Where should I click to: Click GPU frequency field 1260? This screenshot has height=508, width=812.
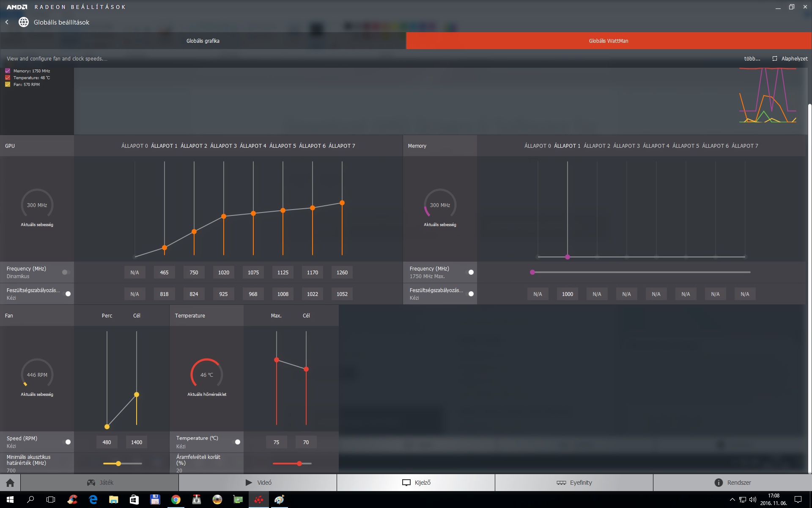point(342,273)
